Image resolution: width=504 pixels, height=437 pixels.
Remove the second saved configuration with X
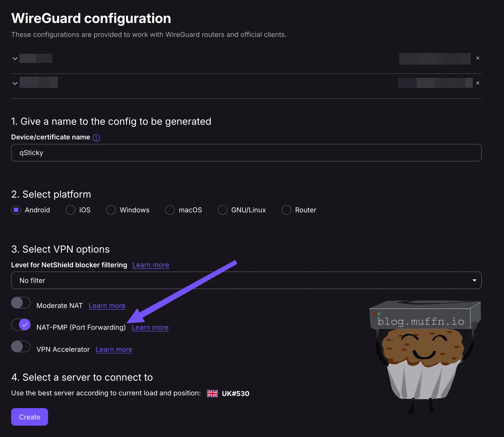pos(477,83)
